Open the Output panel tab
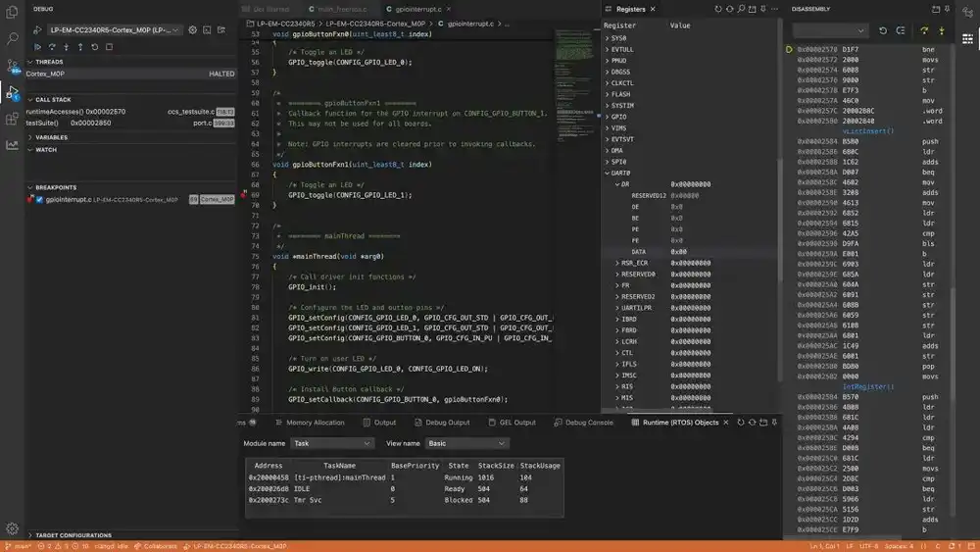Image resolution: width=980 pixels, height=552 pixels. [379, 423]
